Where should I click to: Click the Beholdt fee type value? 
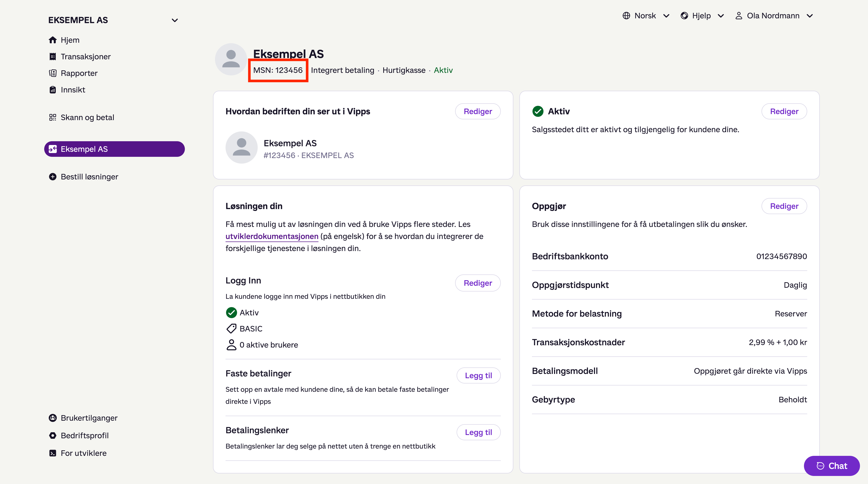click(x=792, y=400)
